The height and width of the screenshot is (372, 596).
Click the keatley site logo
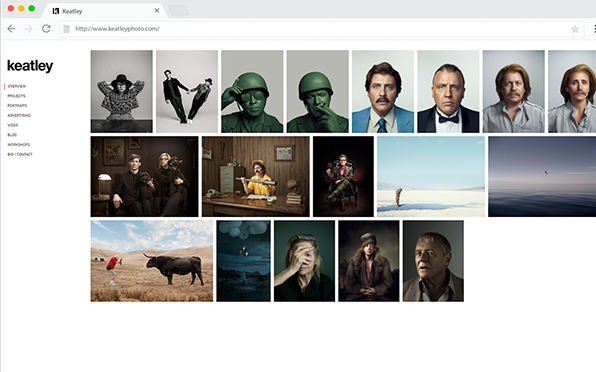pos(30,66)
